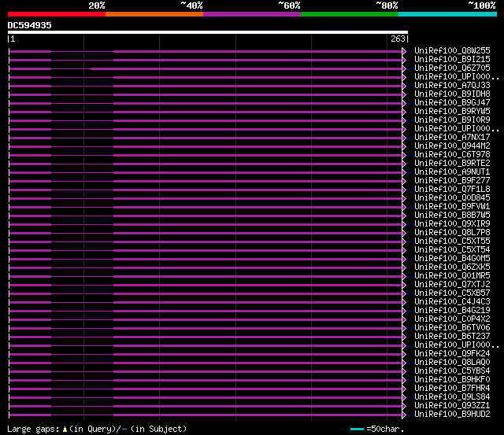This screenshot has height=435, width=504.
Task: Choose the UniRef100_B4G219 entry
Action: point(452,311)
